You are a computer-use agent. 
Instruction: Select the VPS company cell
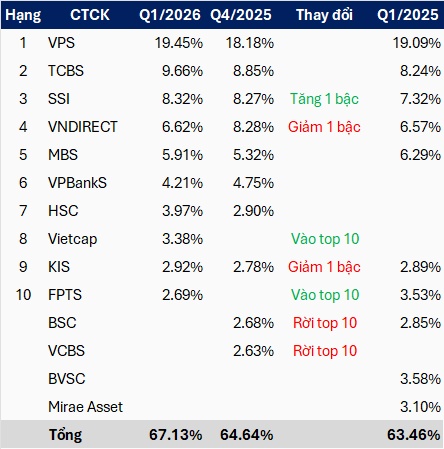tap(61, 43)
